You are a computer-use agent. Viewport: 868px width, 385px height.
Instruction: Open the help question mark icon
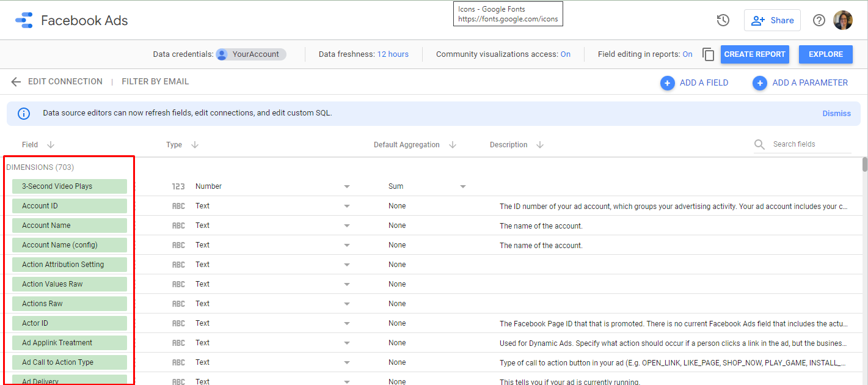[x=819, y=20]
